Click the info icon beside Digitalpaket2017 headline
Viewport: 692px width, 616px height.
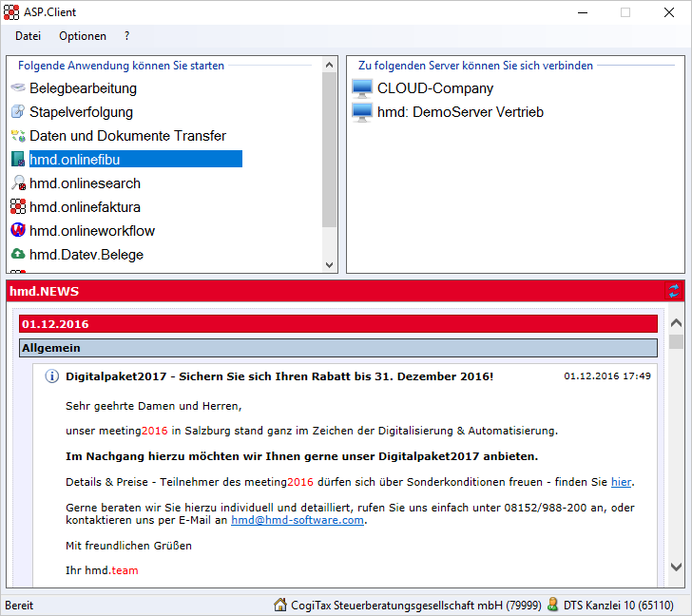pyautogui.click(x=52, y=376)
